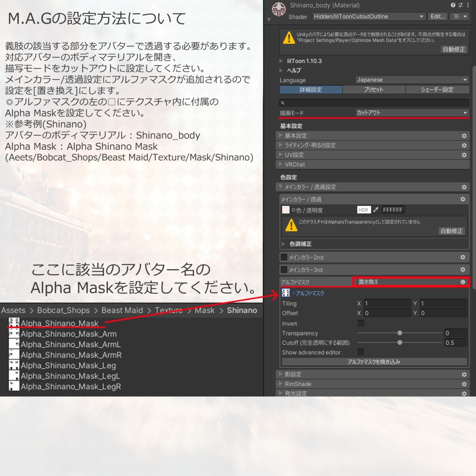476x476 pixels.
Task: Click the gear icon on the アルファマスク row
Action: (463, 282)
